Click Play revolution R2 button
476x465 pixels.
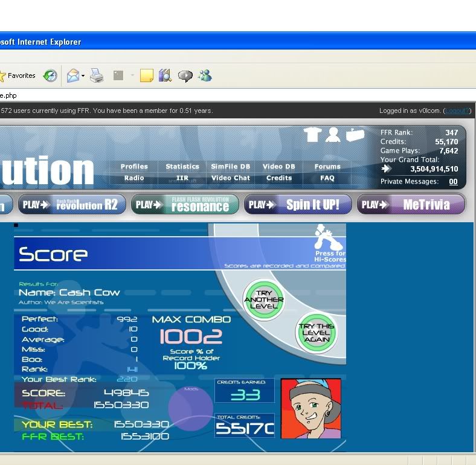72,205
